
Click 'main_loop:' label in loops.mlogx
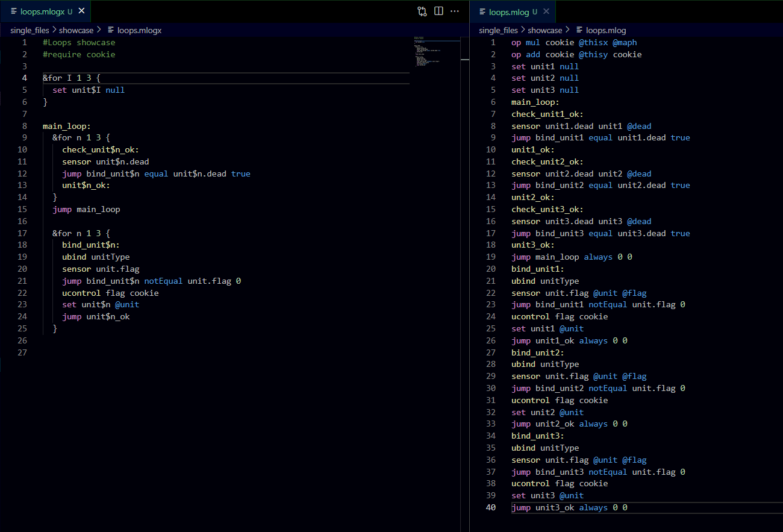pos(67,126)
